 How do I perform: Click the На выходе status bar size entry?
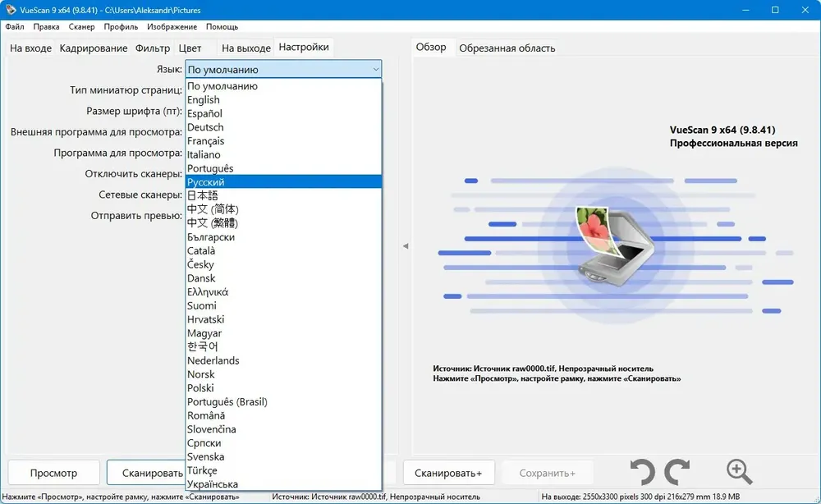pos(640,497)
